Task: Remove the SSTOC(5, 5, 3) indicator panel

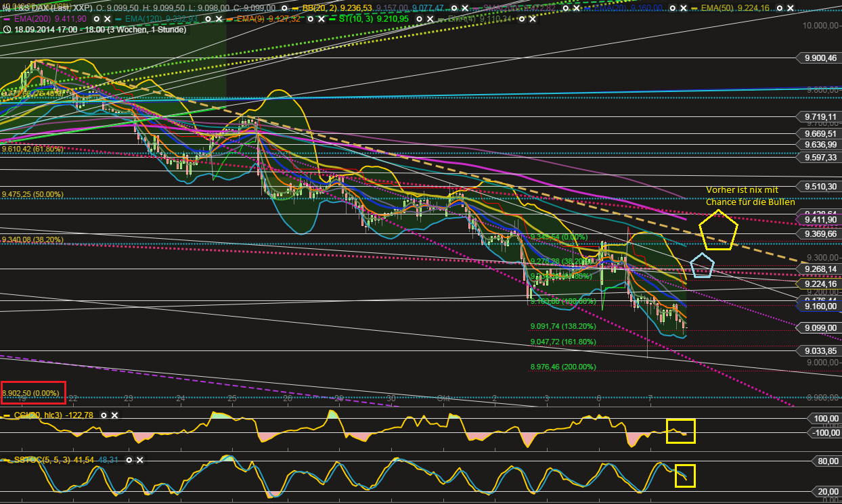Action: pyautogui.click(x=140, y=460)
